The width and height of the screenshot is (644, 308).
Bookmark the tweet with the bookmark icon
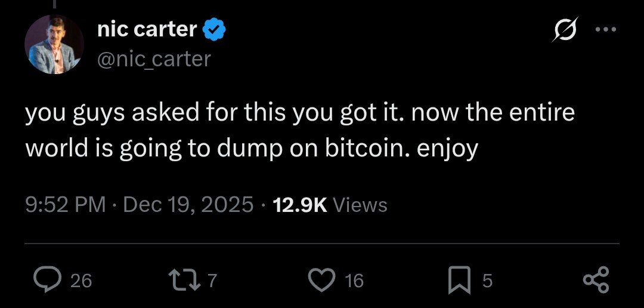(x=458, y=280)
